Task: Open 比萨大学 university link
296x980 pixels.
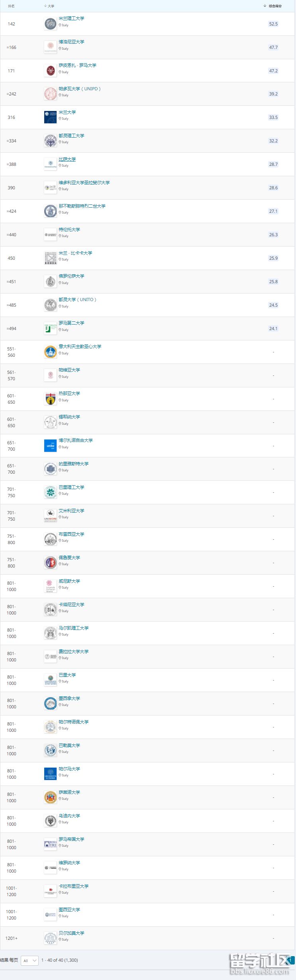Action: [67, 159]
